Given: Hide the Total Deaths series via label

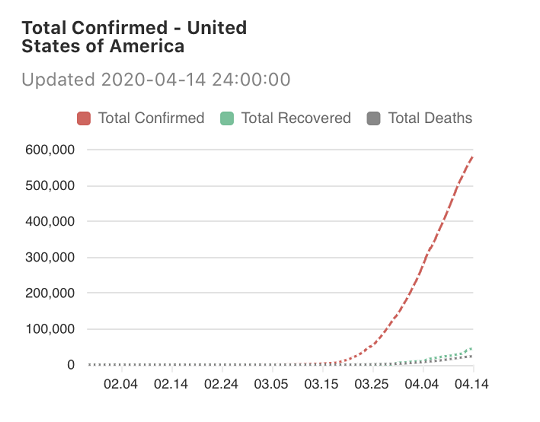Looking at the screenshot, I should (x=430, y=118).
